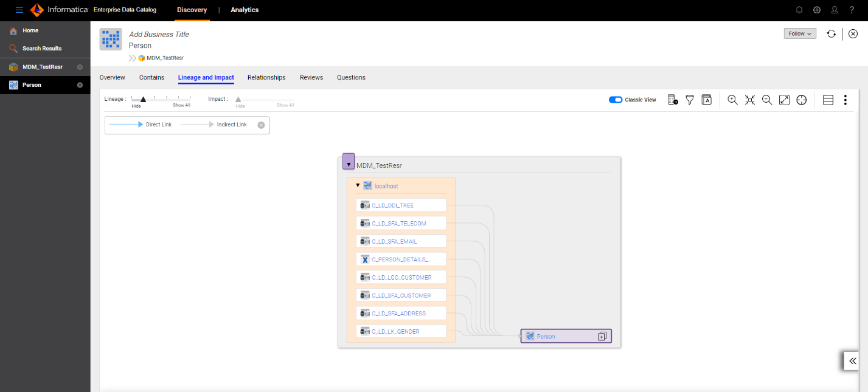Open the localhost link
The width and height of the screenshot is (868, 392).
point(386,186)
